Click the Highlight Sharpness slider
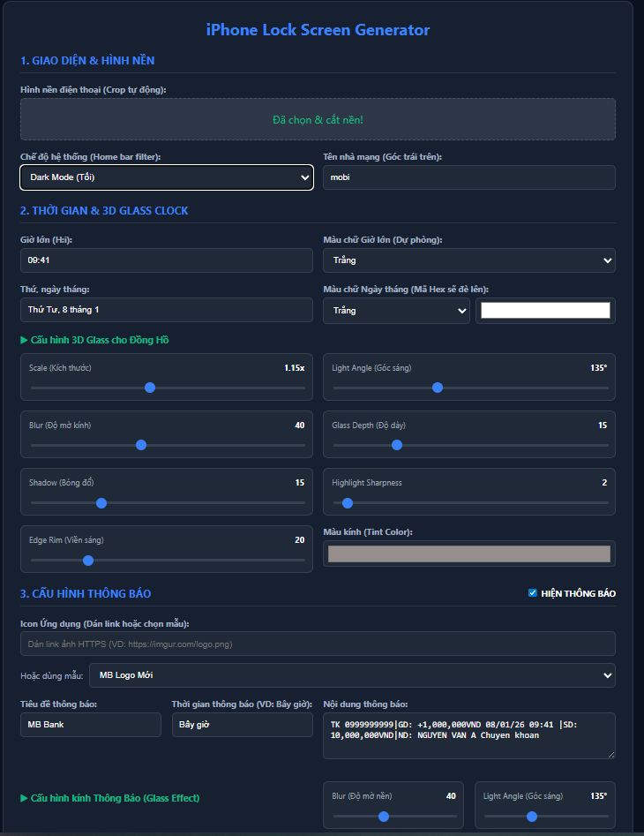644x836 pixels. pyautogui.click(x=469, y=502)
